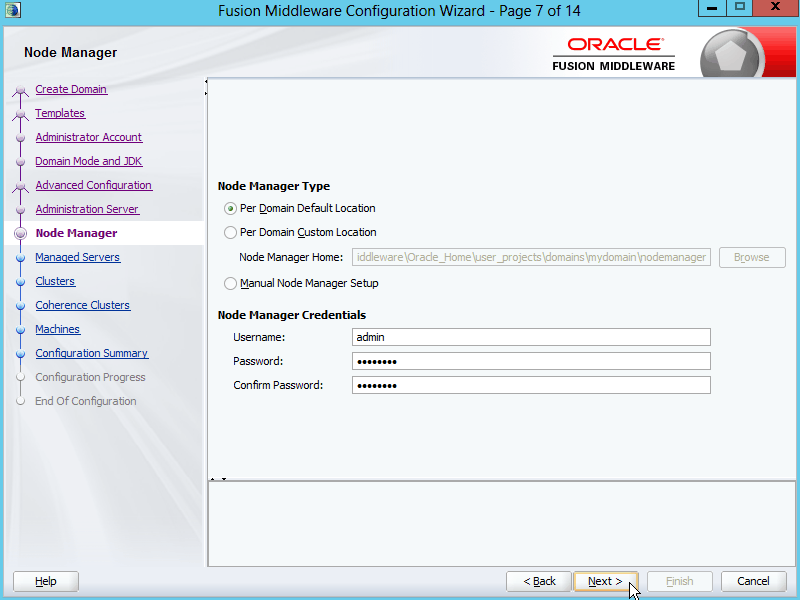Open Configuration Summary step
The width and height of the screenshot is (800, 600).
tap(91, 353)
